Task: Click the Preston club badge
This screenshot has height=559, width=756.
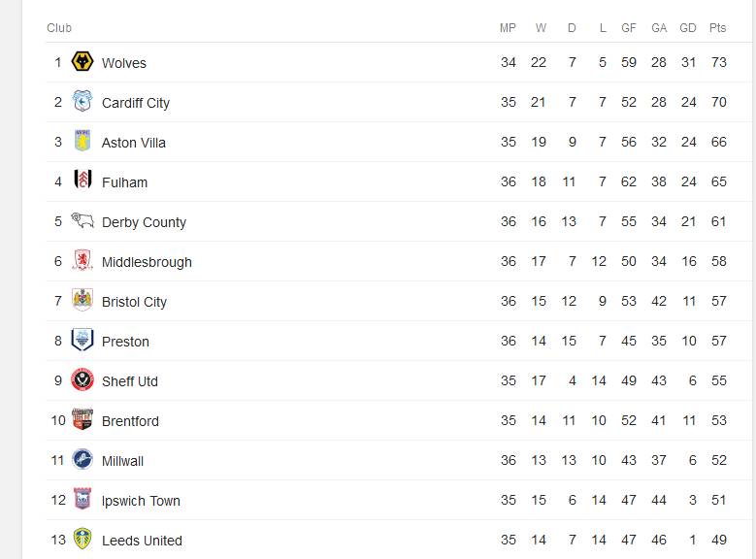Action: (x=82, y=341)
